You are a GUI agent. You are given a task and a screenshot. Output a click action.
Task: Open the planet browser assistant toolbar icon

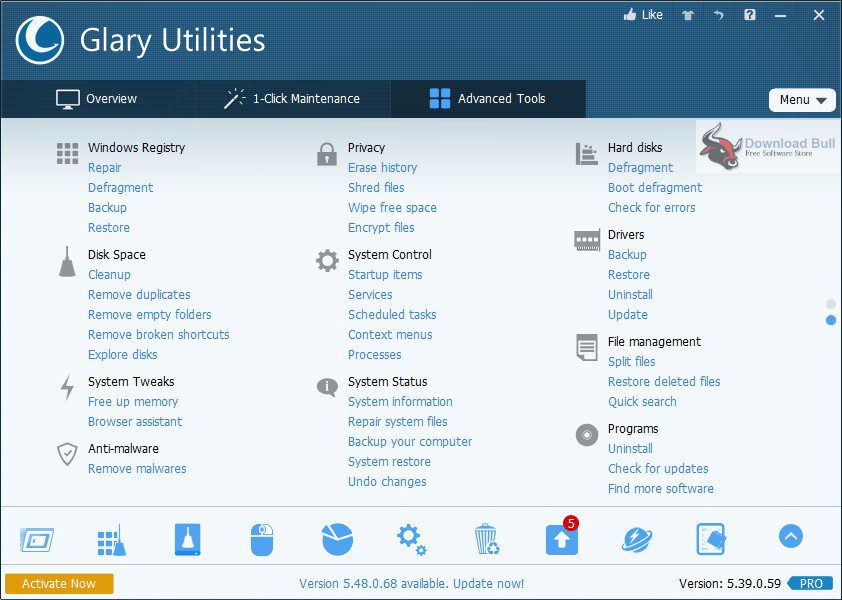[637, 540]
